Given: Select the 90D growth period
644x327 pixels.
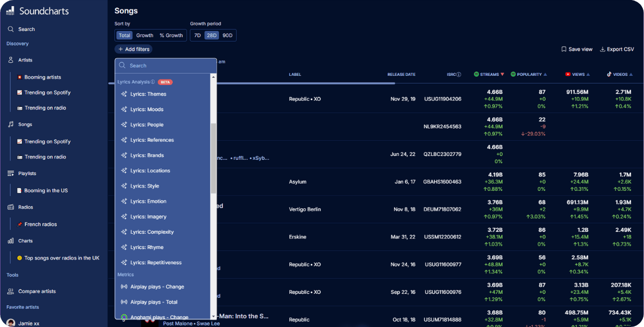Looking at the screenshot, I should [x=227, y=35].
